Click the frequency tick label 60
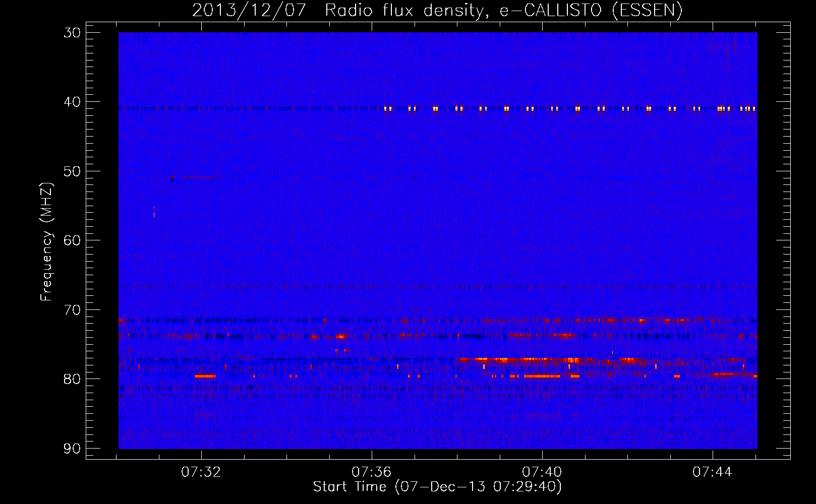Screen dimensions: 816x504 [x=72, y=240]
